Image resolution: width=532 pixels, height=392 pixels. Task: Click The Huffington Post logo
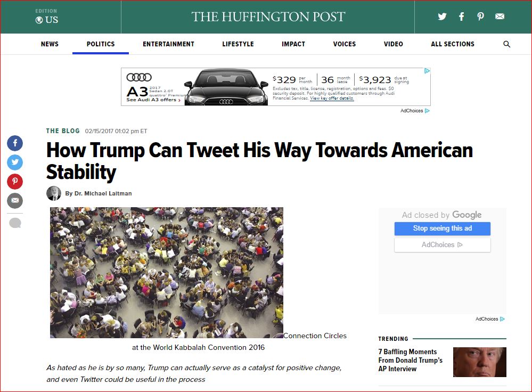(x=268, y=17)
